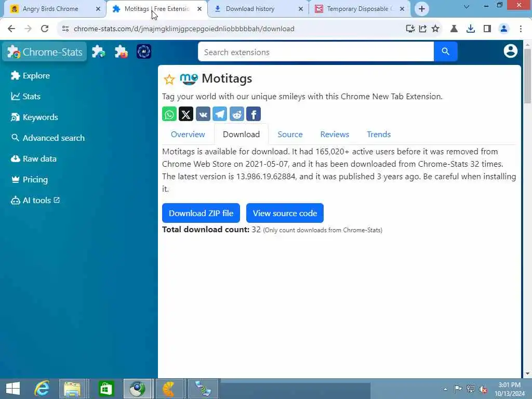Screen dimensions: 532x399
Task: Click the install app icon in address bar
Action: coord(410,29)
